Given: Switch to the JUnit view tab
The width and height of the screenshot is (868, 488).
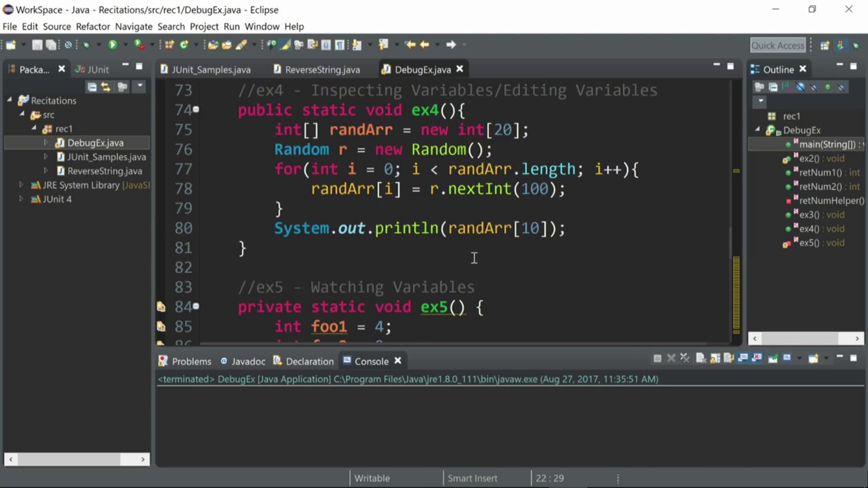Looking at the screenshot, I should 92,69.
